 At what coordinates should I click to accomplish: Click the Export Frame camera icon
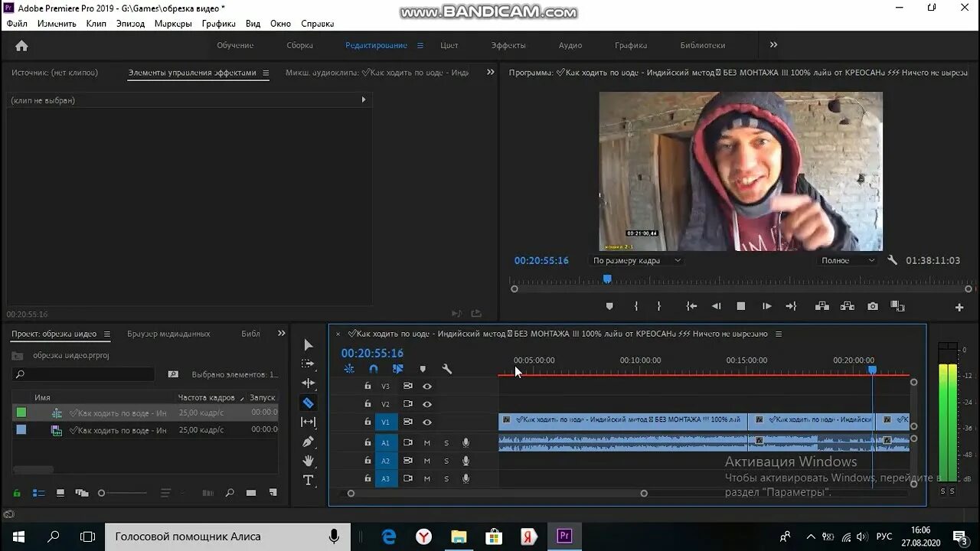872,305
